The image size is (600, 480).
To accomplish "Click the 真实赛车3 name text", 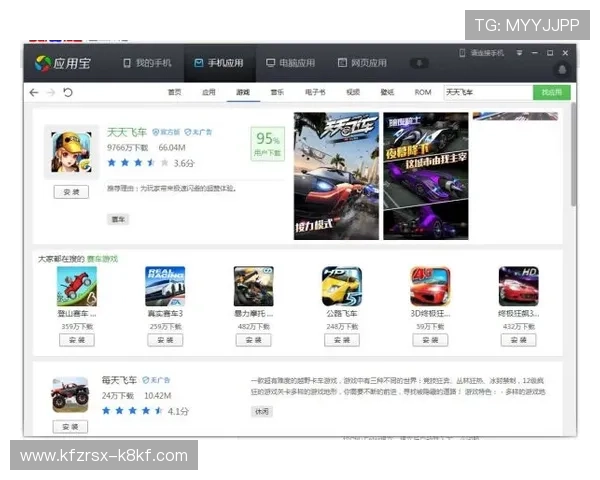I will (165, 314).
